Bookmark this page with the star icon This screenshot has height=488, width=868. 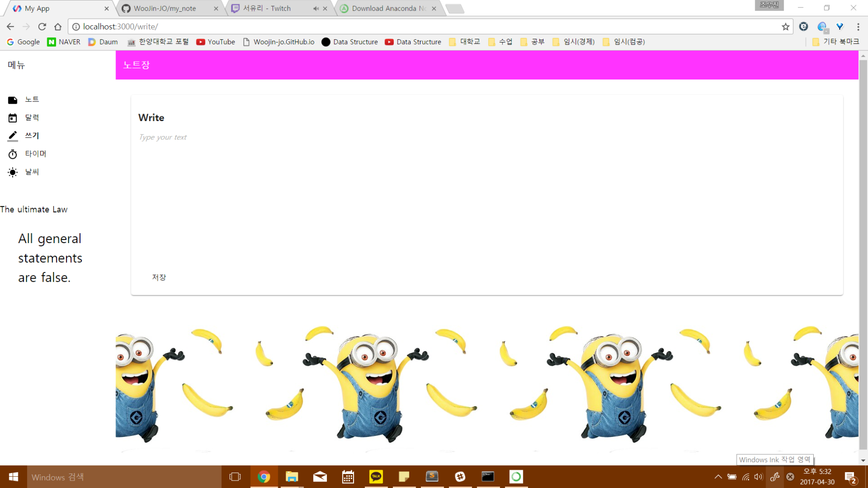tap(785, 27)
